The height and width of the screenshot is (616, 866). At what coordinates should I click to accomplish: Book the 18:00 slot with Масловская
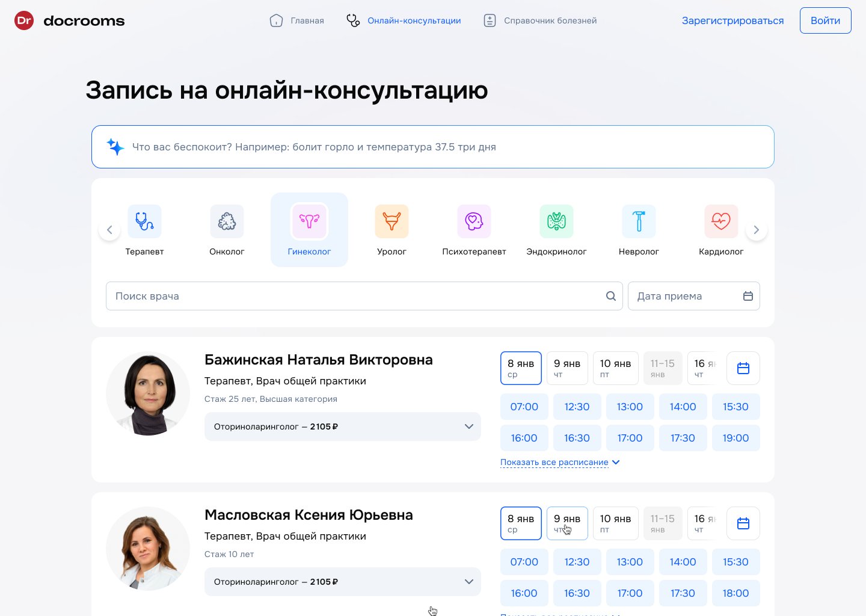click(736, 593)
